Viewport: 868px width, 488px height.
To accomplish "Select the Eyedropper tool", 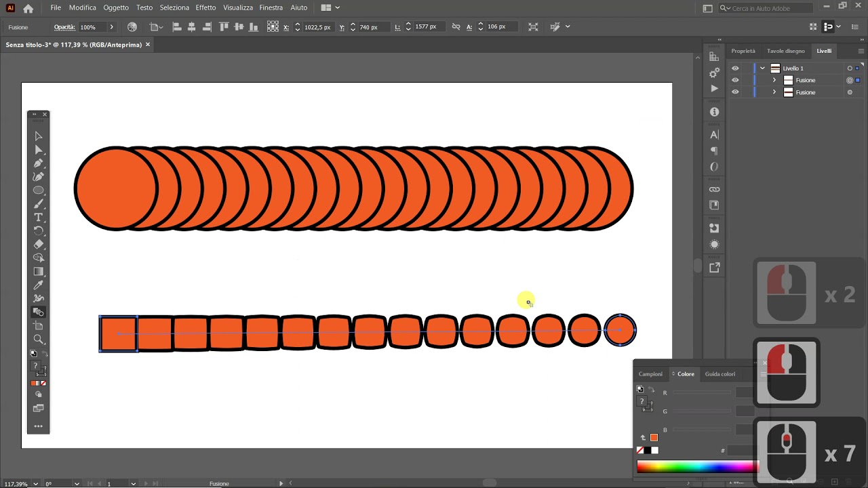I will click(39, 285).
